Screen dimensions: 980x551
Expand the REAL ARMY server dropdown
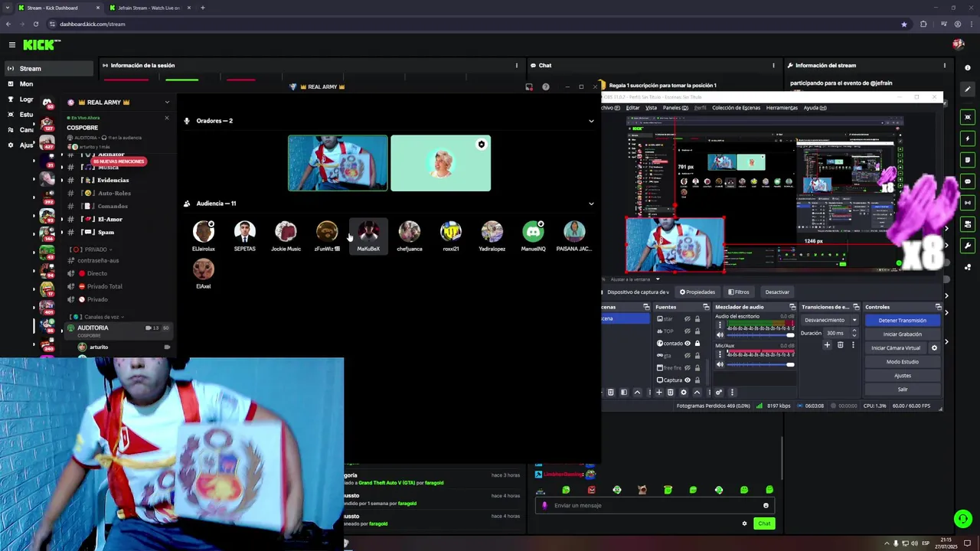pos(167,102)
